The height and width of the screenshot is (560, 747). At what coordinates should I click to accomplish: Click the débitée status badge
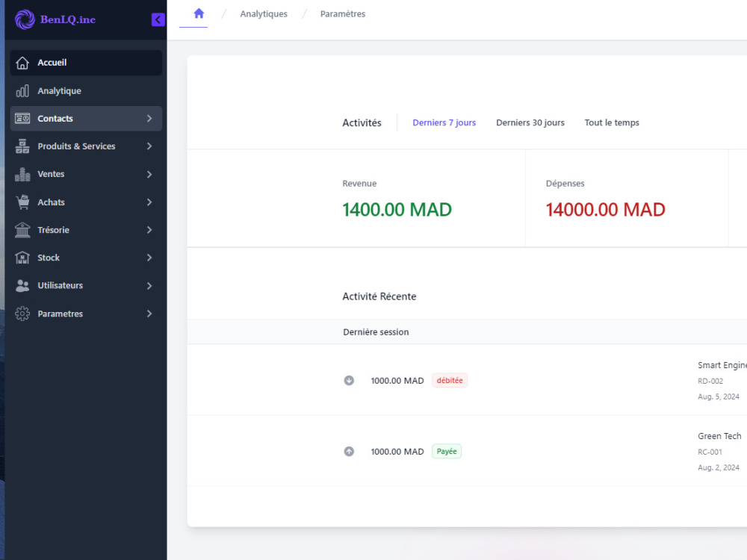450,381
